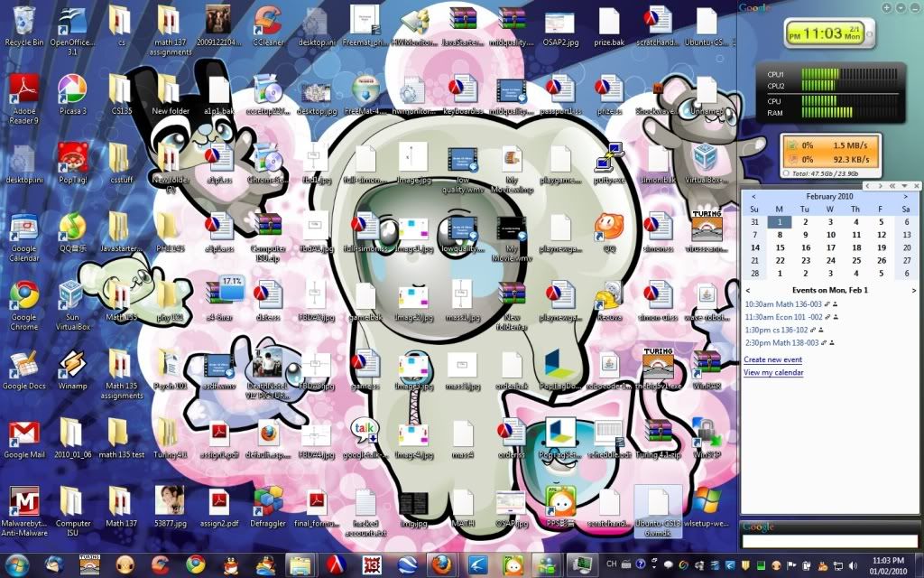Show previous day's events in the gadget
The width and height of the screenshot is (924, 578).
748,290
